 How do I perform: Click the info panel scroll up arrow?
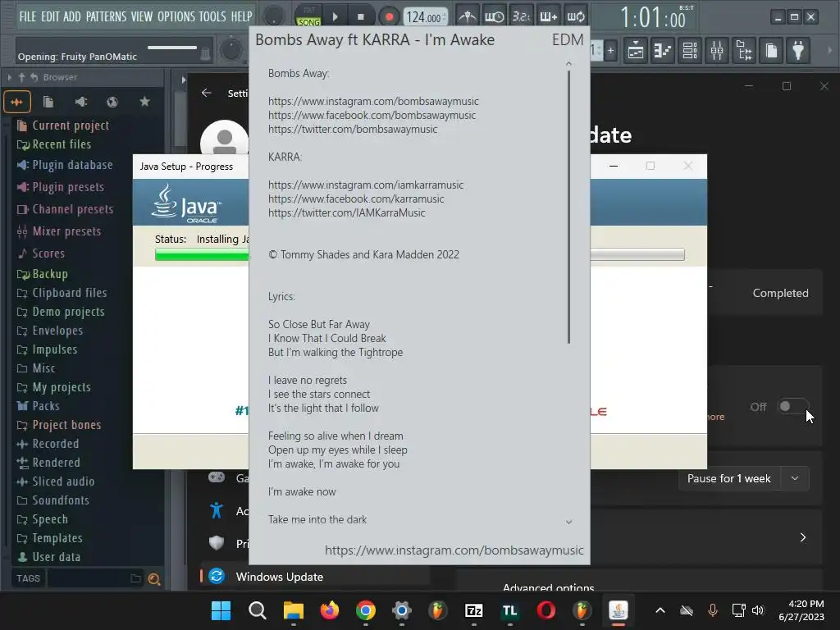[569, 64]
